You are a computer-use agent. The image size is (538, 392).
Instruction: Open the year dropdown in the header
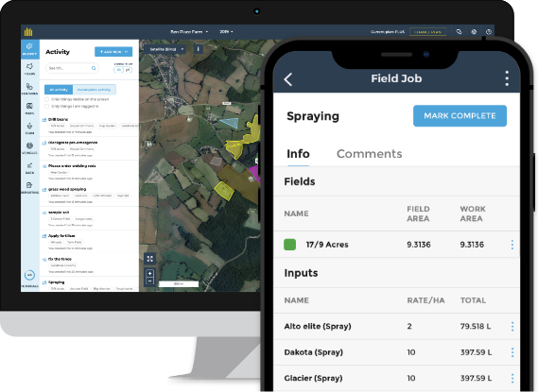click(x=226, y=32)
